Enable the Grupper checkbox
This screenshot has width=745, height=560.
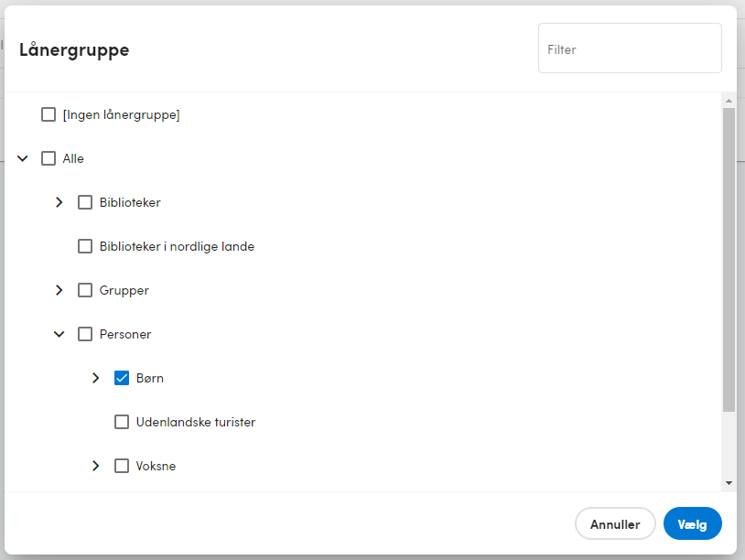pos(85,290)
